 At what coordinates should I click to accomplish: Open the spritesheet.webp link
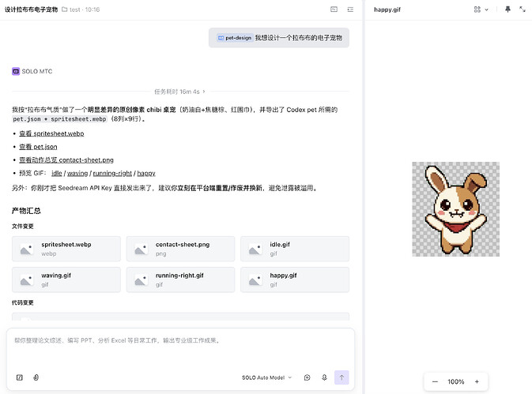click(x=51, y=133)
